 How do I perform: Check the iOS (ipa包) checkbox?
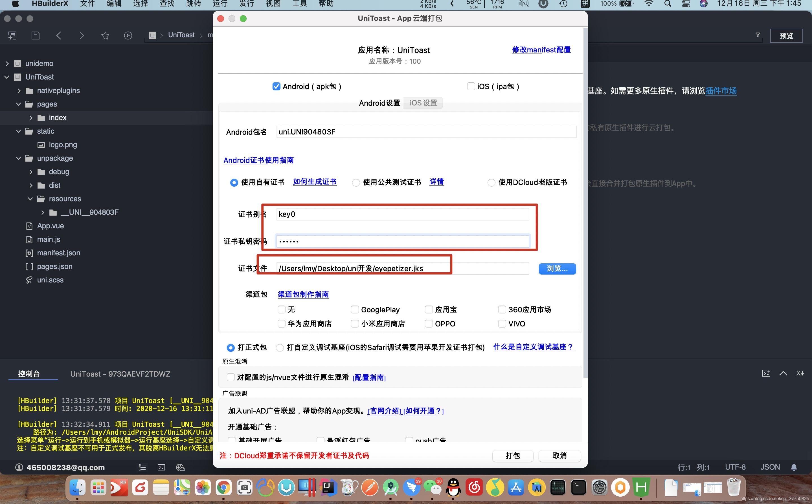pos(471,86)
